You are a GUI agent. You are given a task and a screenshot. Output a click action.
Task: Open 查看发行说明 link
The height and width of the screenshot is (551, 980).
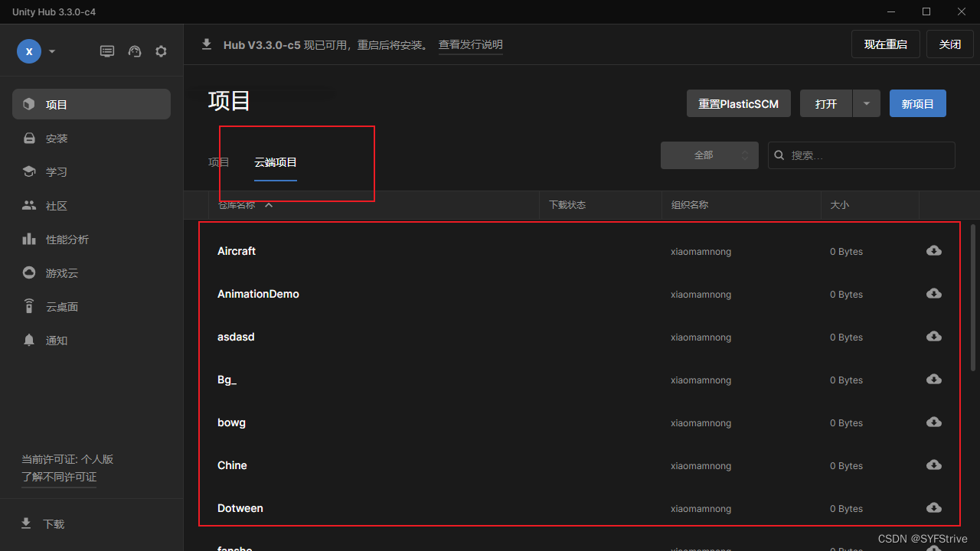click(471, 45)
